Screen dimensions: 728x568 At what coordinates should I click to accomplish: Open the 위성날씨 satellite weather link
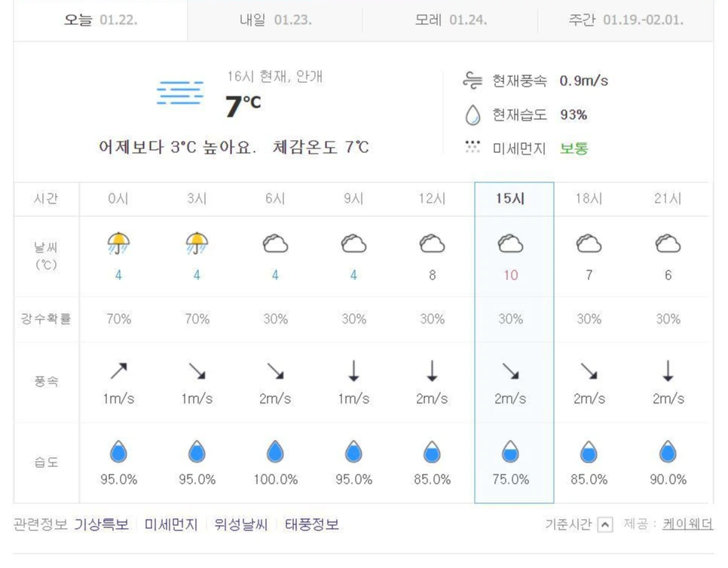pos(240,524)
